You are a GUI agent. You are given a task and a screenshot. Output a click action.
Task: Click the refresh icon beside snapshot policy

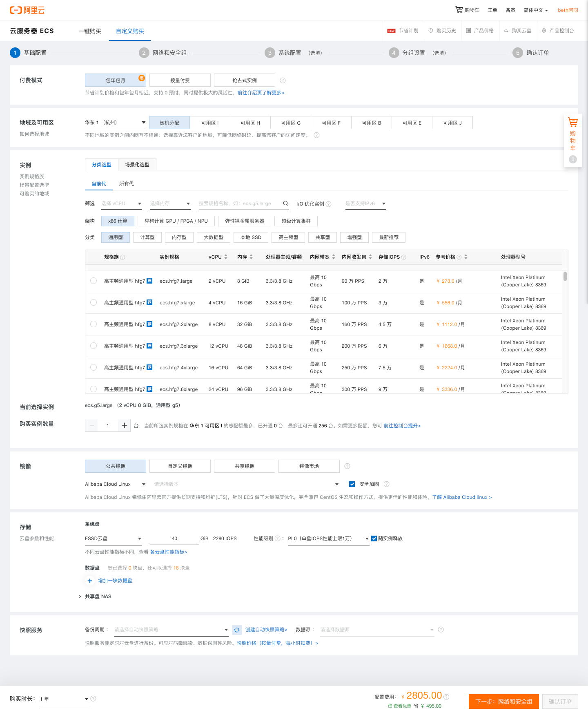(237, 630)
